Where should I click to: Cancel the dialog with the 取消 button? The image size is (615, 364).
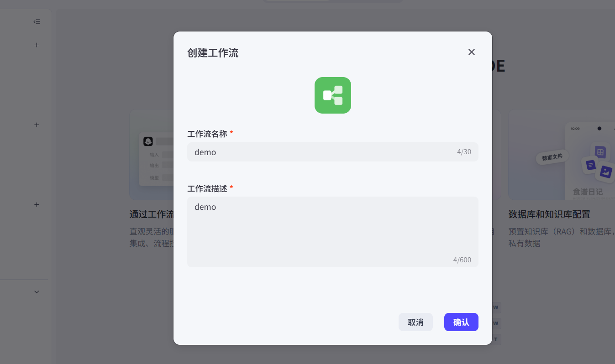[x=415, y=322]
